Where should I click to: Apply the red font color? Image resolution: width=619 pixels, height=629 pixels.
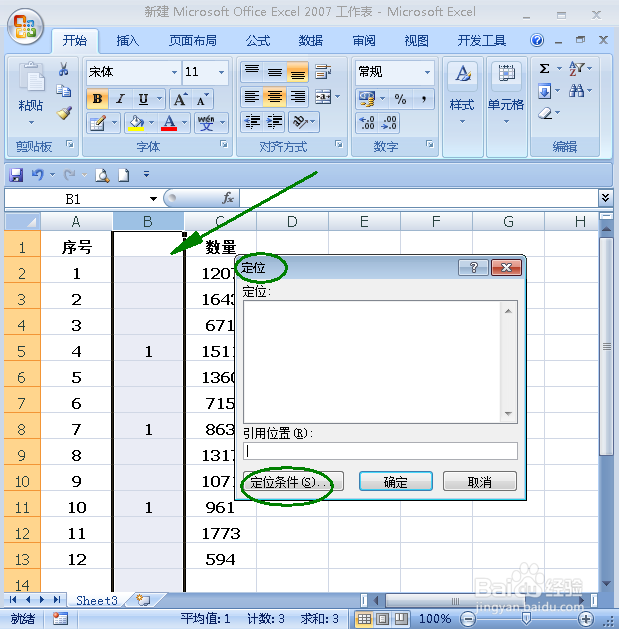[169, 123]
